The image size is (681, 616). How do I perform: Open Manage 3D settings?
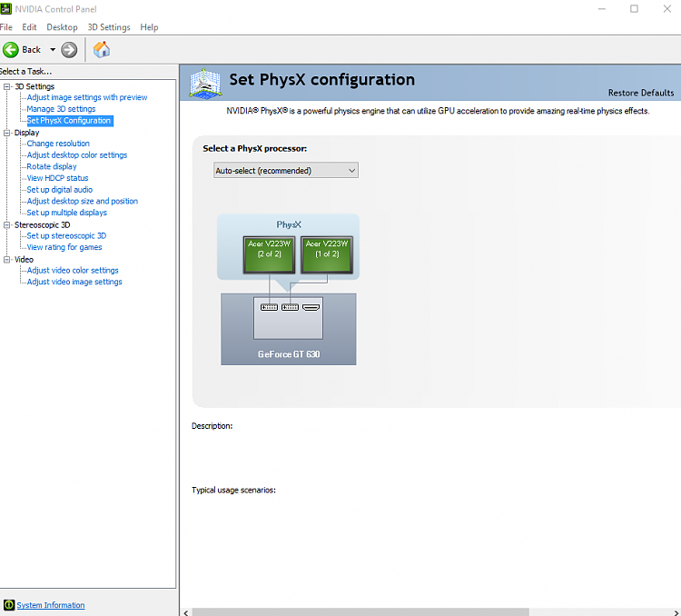(61, 109)
